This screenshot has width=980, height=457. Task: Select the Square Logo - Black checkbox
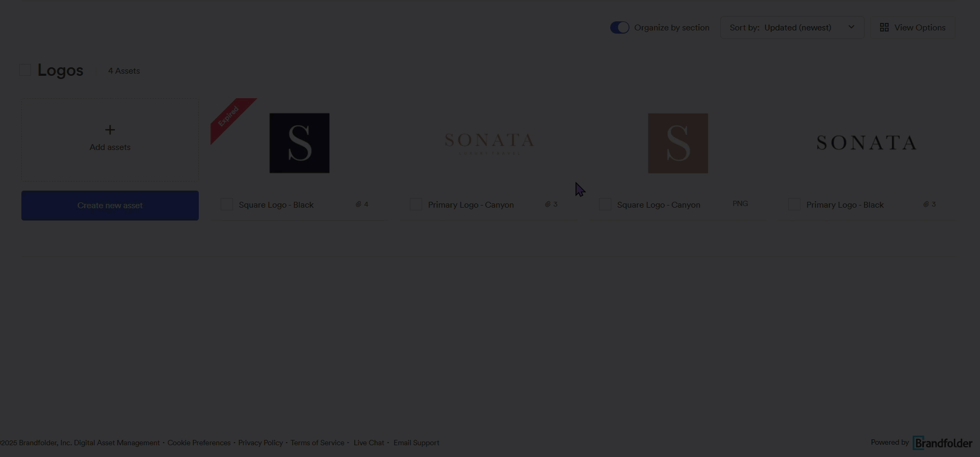click(x=227, y=204)
